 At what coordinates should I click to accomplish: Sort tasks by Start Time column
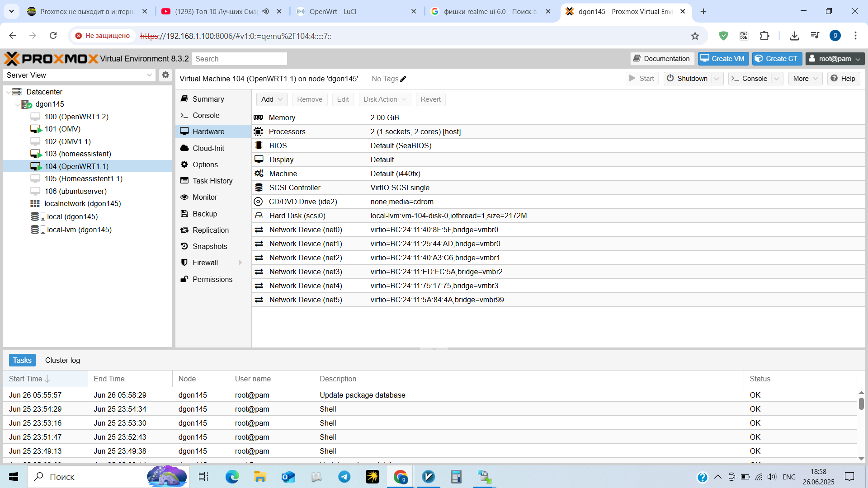click(45, 379)
